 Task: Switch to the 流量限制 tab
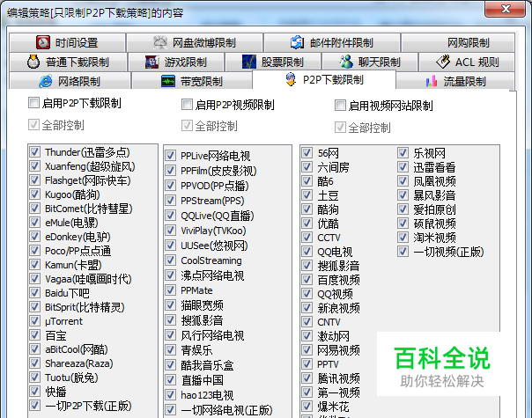click(455, 81)
